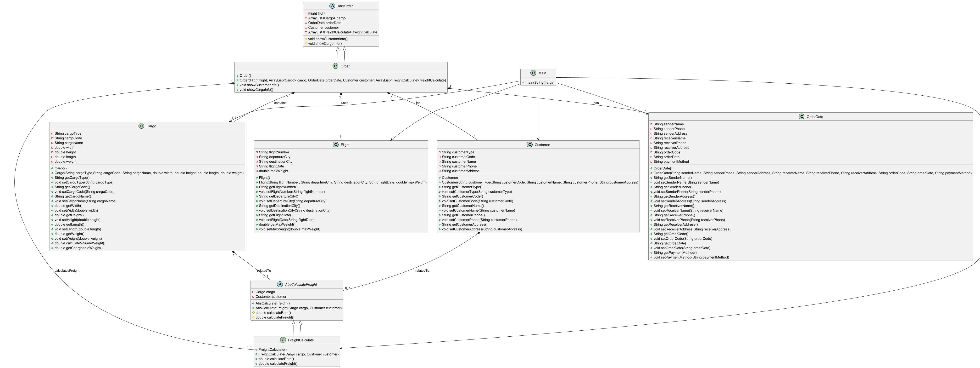This screenshot has height=368, width=980.
Task: Click the Flight class circle icon
Action: [335, 144]
